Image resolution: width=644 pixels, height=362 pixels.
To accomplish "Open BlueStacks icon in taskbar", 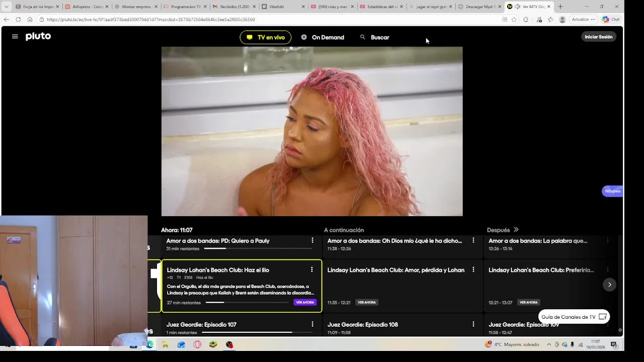I will [213, 344].
